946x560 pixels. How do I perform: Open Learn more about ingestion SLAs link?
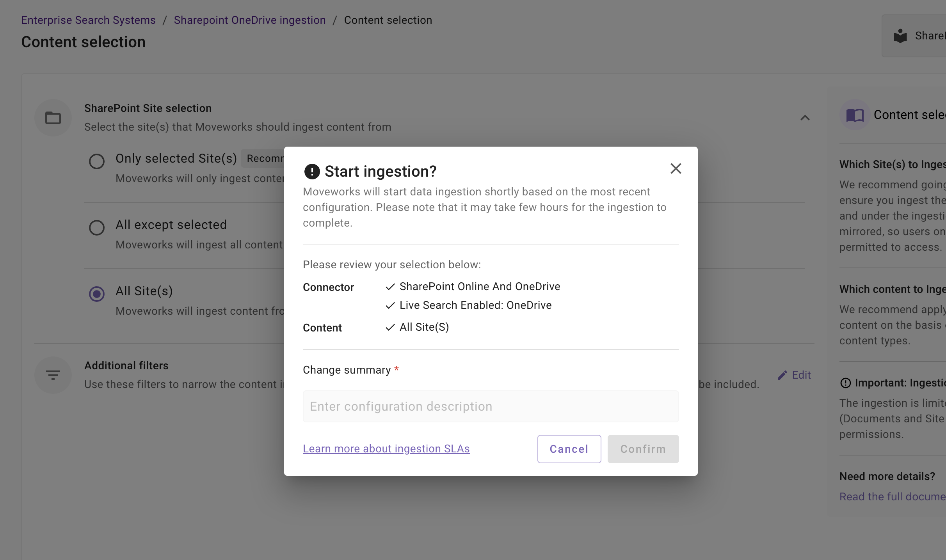tap(386, 448)
